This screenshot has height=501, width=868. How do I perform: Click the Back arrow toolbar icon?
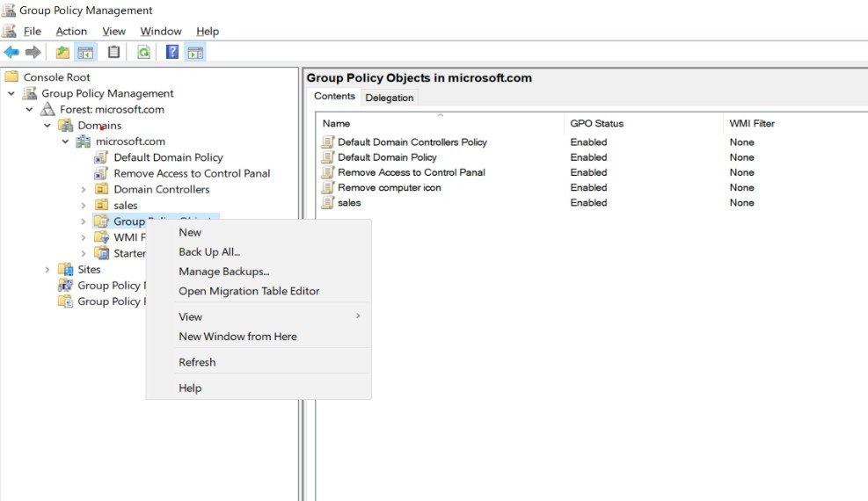pyautogui.click(x=11, y=53)
